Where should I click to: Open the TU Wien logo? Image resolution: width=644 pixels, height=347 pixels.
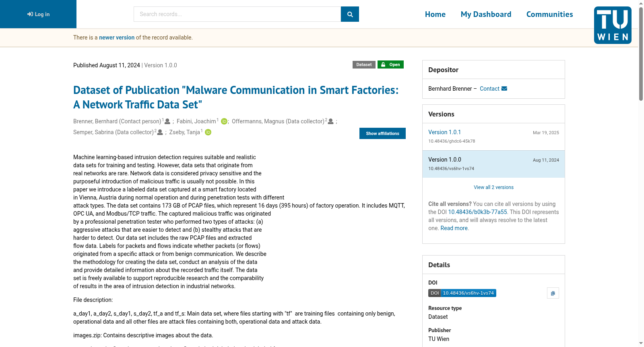(x=613, y=25)
